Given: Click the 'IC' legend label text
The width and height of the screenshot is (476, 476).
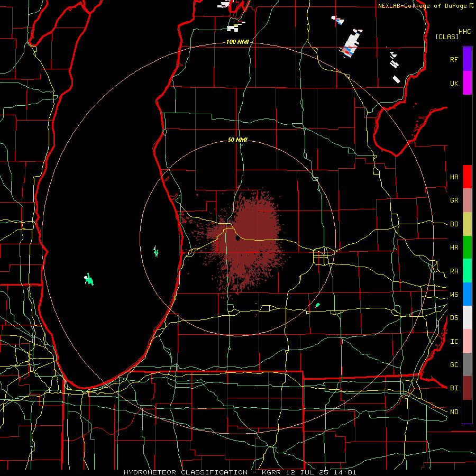Looking at the screenshot, I should coord(454,342).
